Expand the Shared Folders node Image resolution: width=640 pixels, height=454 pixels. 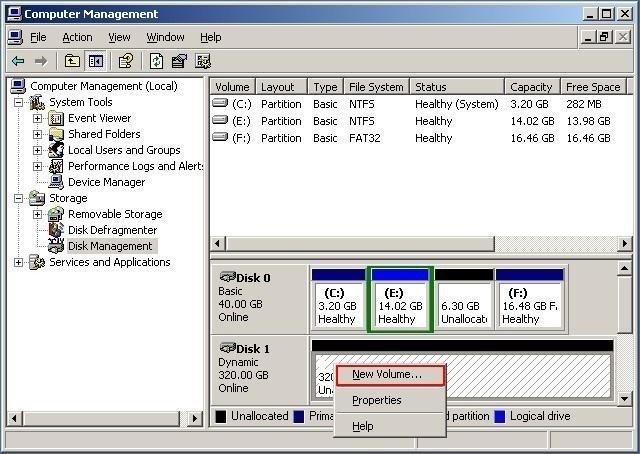37,134
